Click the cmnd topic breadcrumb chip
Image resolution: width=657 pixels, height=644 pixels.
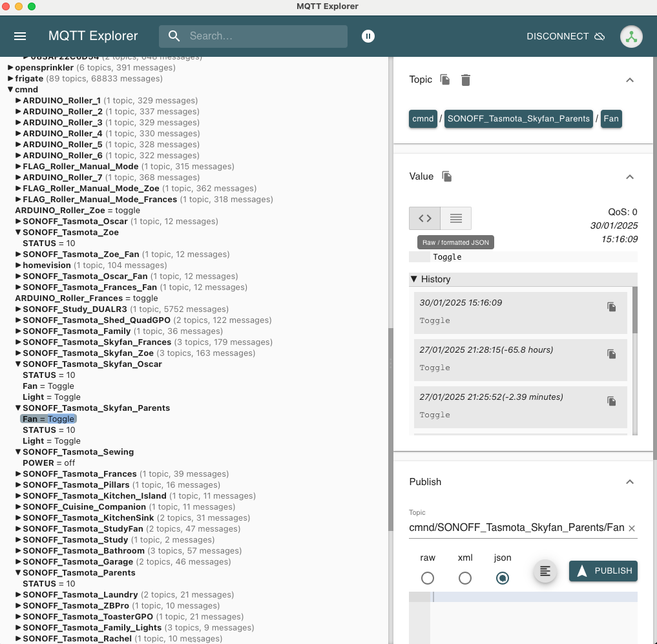[422, 119]
